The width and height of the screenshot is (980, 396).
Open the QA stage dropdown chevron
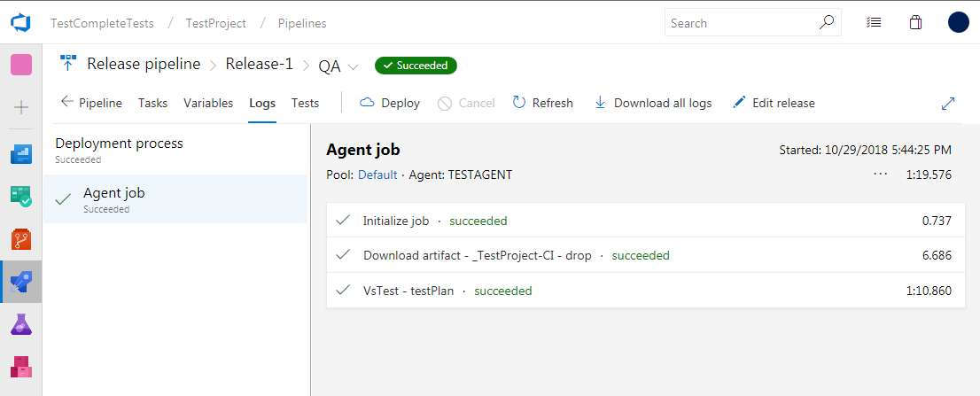coord(354,66)
